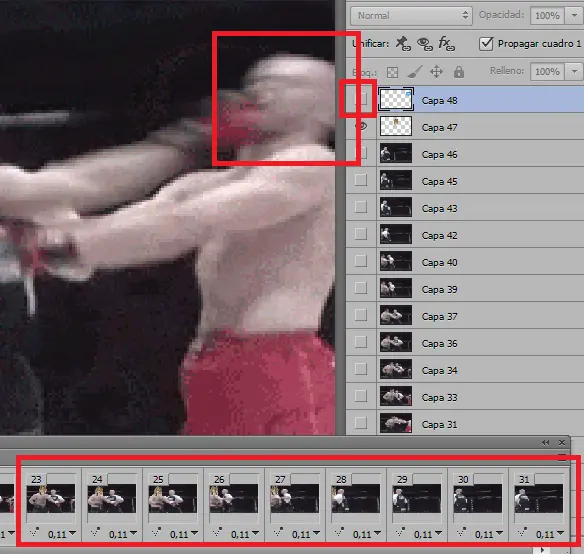Click the Capa 48 layer thumbnail
The width and height of the screenshot is (584, 554).
[396, 99]
